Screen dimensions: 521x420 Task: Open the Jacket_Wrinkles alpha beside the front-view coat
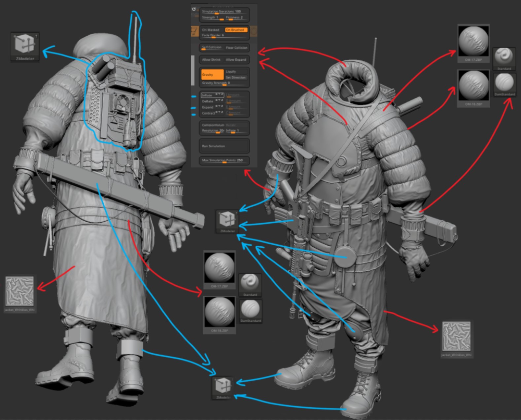pos(457,338)
